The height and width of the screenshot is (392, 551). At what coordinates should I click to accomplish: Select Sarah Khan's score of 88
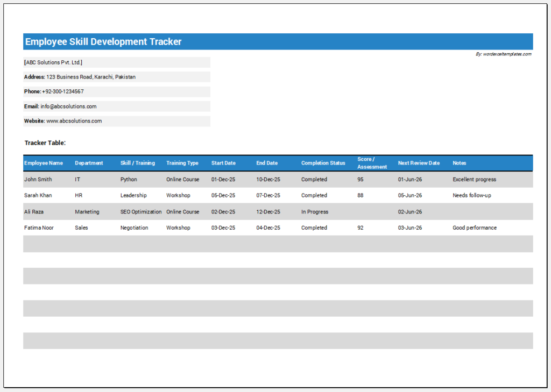tap(359, 195)
